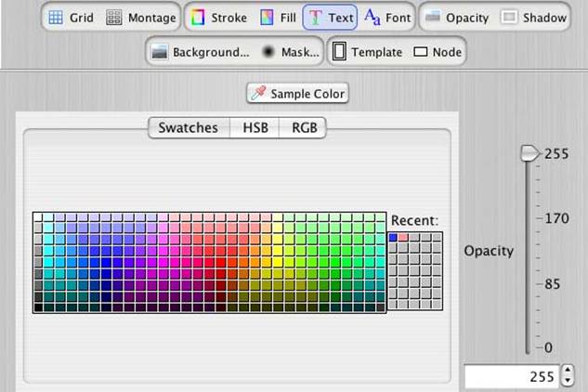Select the Shadow toolbar item
The height and width of the screenshot is (392, 588).
pos(533,18)
